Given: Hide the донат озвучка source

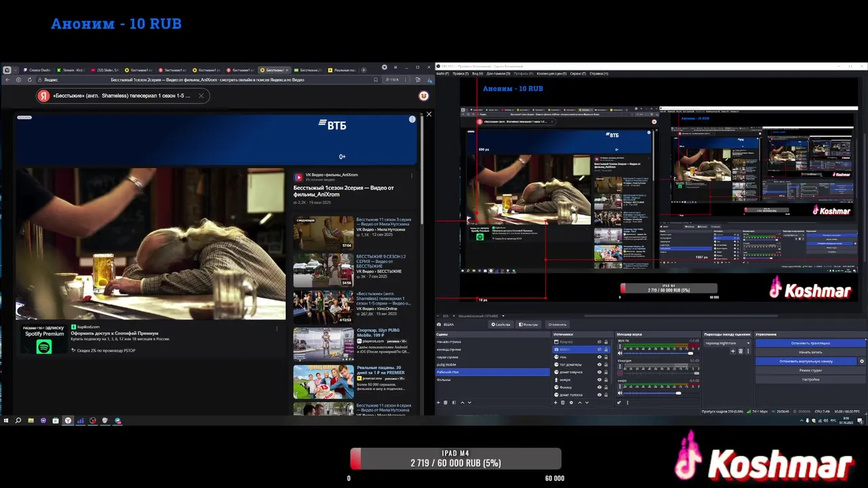Looking at the screenshot, I should [599, 372].
